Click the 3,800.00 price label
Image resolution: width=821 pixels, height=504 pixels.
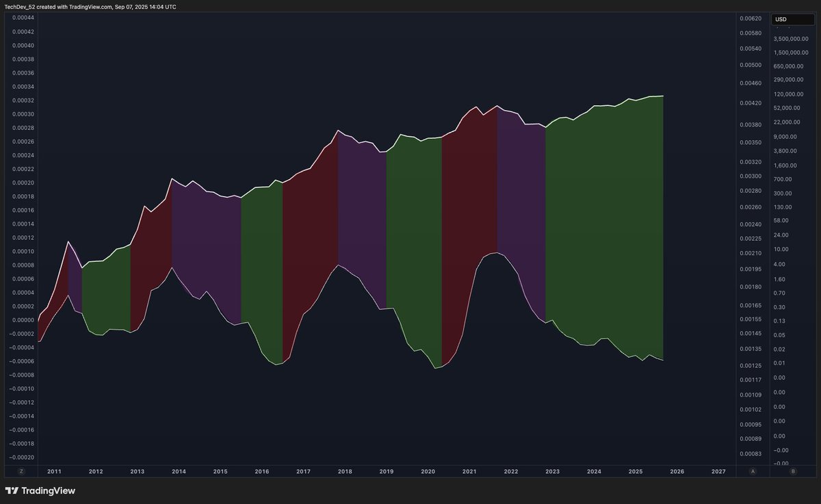(786, 150)
